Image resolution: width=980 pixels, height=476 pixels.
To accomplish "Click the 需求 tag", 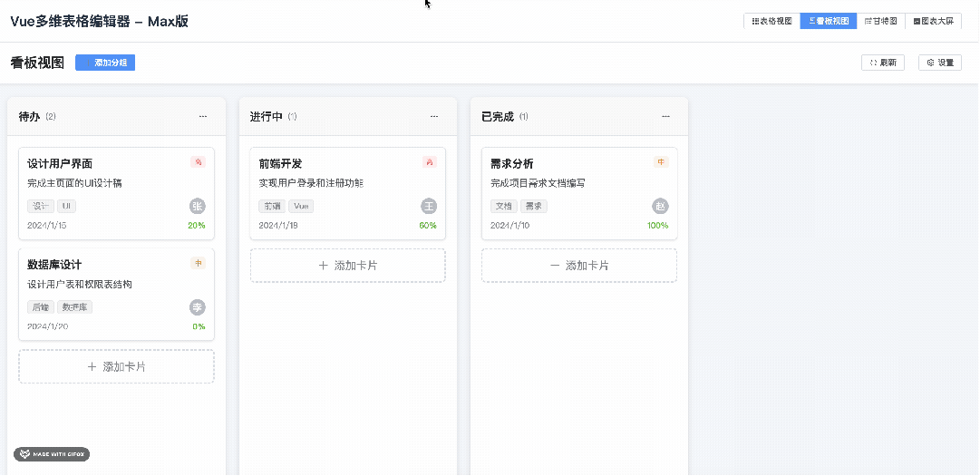I will pyautogui.click(x=534, y=206).
